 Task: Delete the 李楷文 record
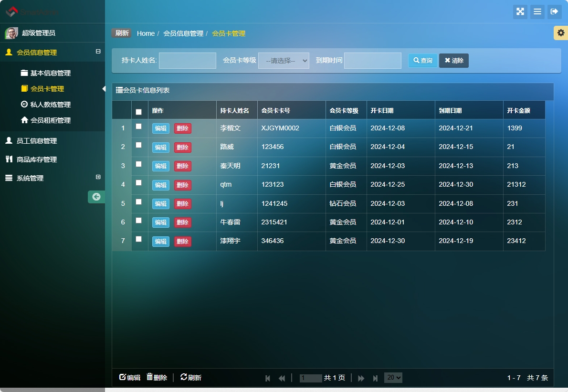tap(182, 128)
